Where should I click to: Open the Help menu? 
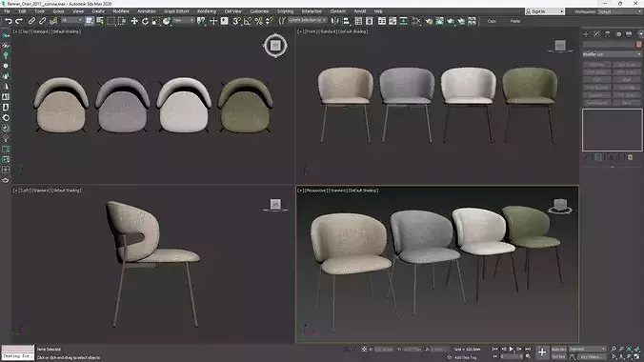378,11
